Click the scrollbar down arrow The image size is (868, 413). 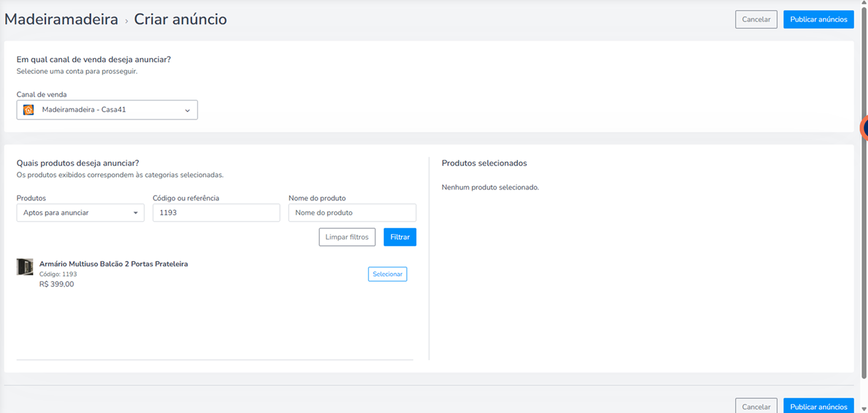point(864,409)
